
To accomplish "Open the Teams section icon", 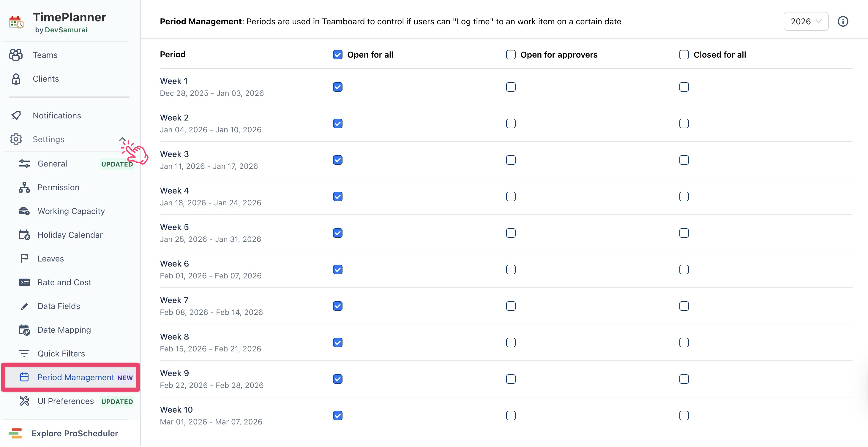I will pyautogui.click(x=16, y=55).
